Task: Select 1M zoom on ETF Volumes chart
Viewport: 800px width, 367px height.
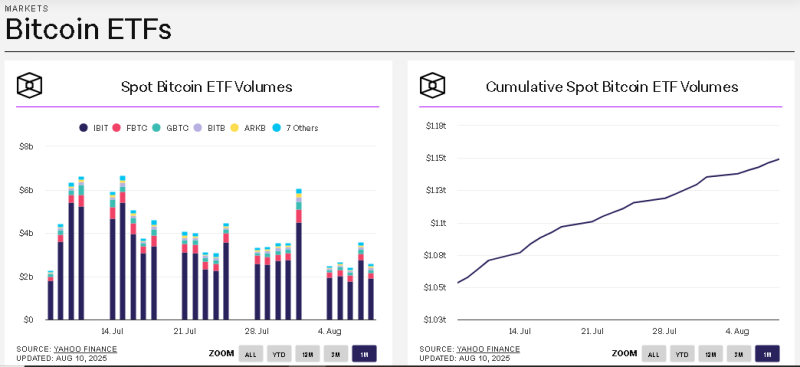Action: (364, 354)
